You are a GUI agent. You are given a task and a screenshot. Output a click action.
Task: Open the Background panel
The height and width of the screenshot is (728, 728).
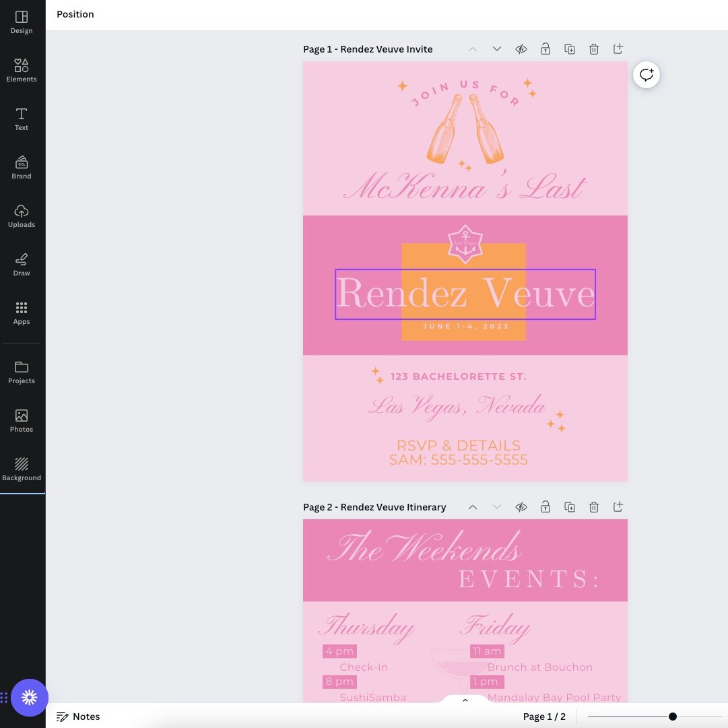22,469
